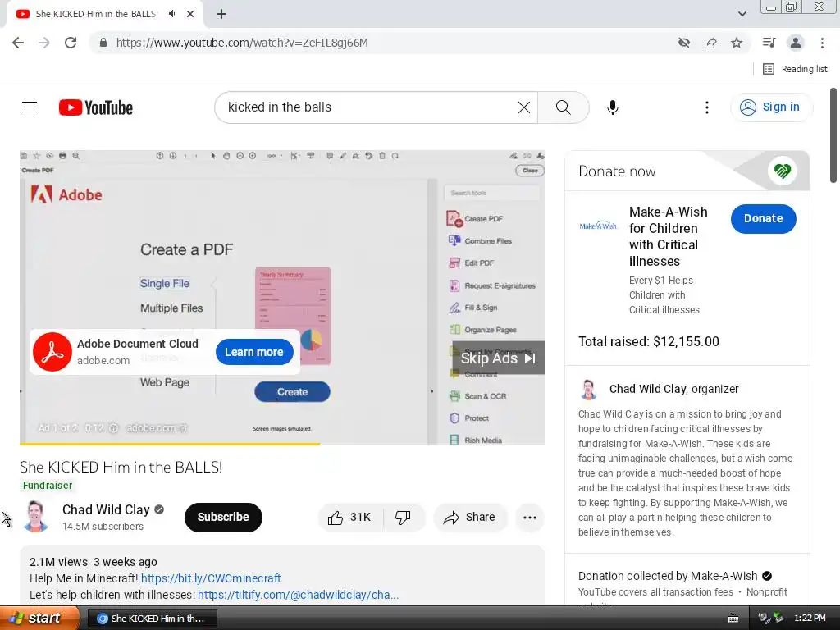Open the bit.ly/CWCminecraft link

[x=211, y=578]
